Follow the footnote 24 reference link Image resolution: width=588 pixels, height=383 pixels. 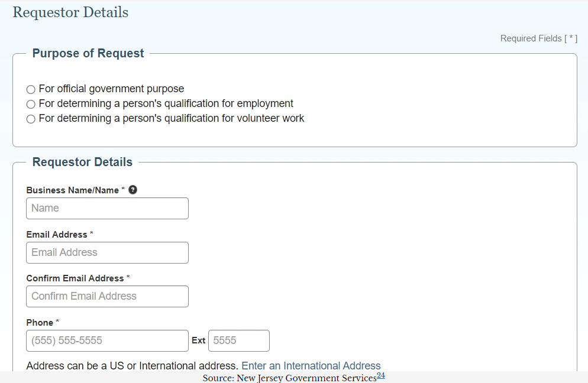click(381, 376)
